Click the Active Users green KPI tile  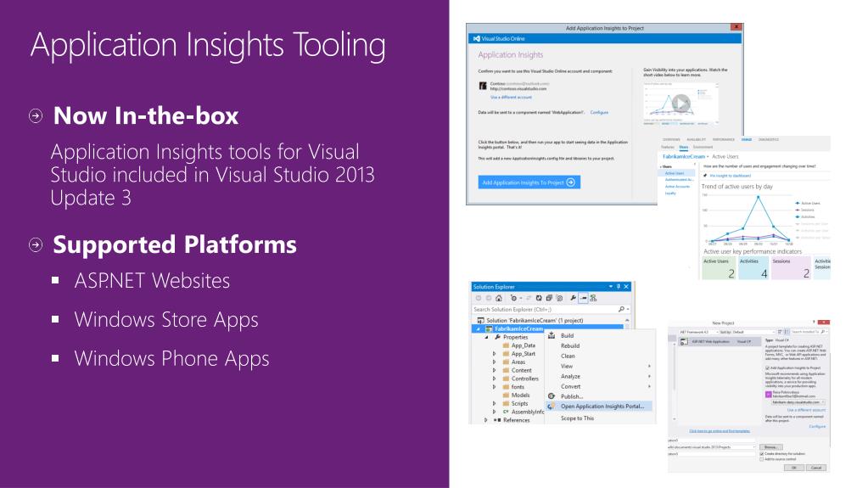pyautogui.click(x=719, y=267)
